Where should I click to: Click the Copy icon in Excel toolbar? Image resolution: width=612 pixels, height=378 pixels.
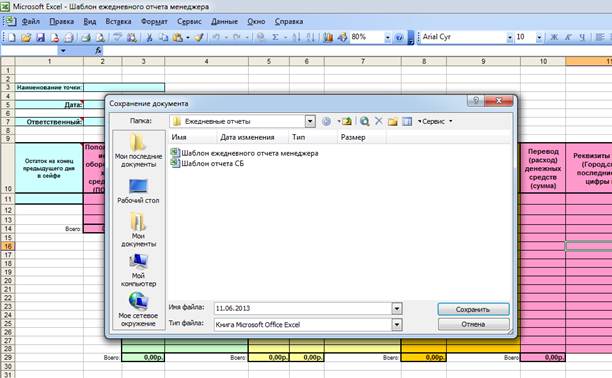(x=164, y=37)
